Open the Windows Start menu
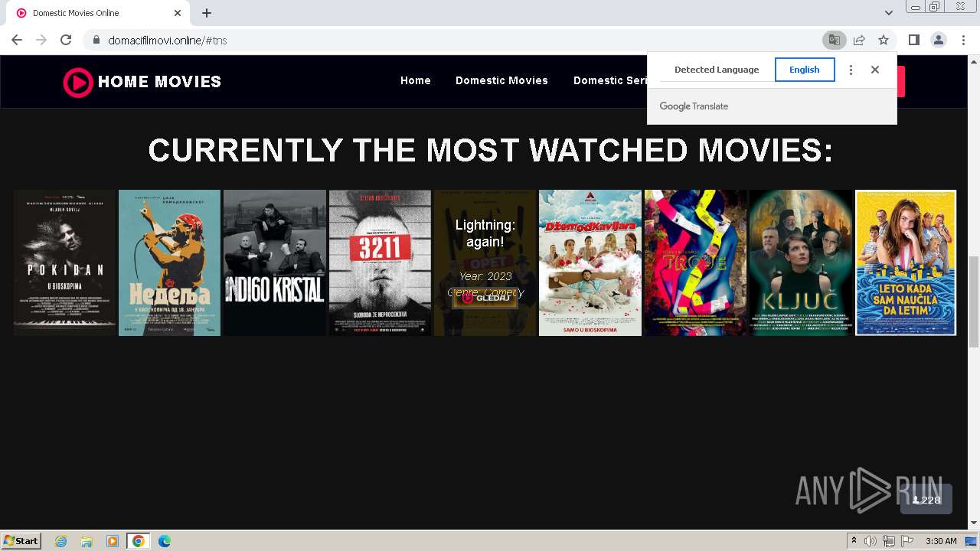This screenshot has height=551, width=980. point(21,541)
